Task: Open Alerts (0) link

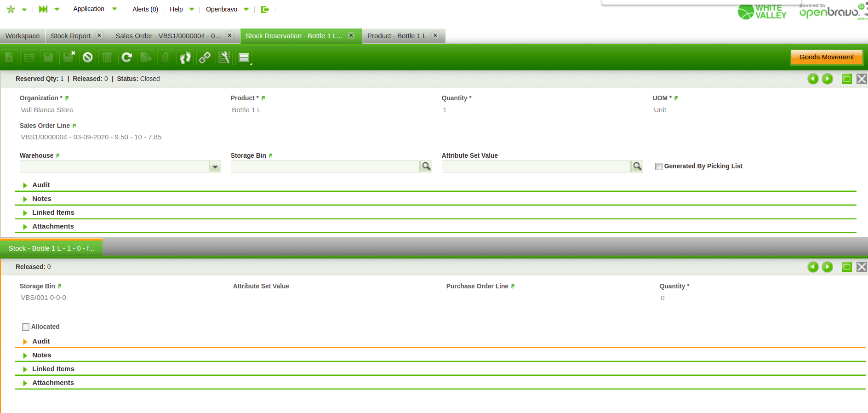Action: point(145,9)
